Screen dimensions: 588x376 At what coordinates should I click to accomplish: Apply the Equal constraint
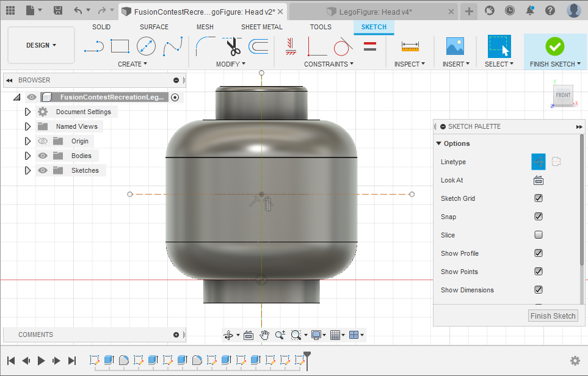pos(370,46)
